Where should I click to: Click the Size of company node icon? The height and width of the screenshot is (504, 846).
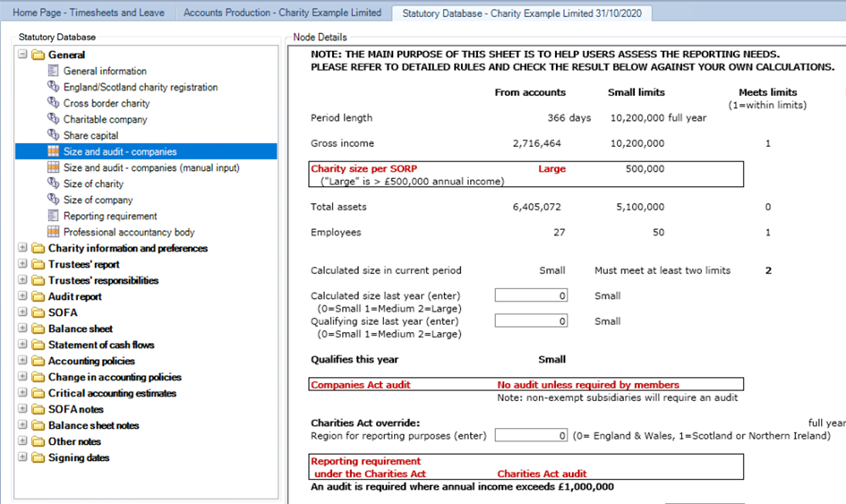pyautogui.click(x=53, y=200)
